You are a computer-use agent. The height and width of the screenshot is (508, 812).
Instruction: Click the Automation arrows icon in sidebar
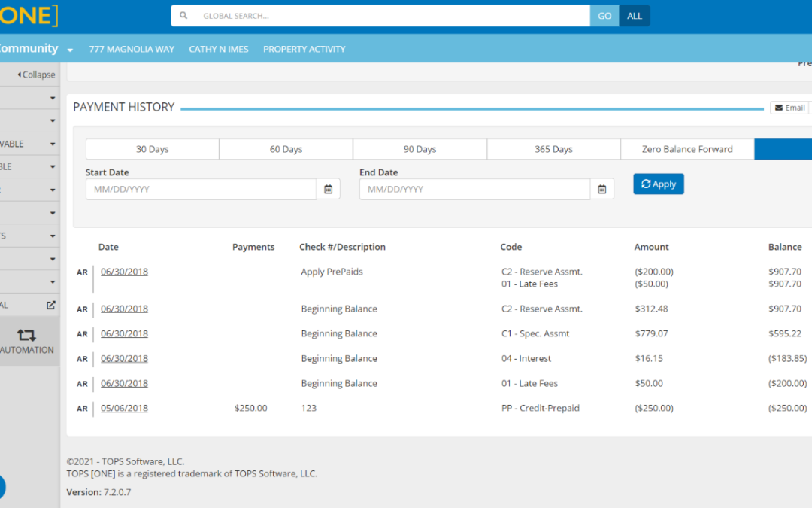[26, 335]
